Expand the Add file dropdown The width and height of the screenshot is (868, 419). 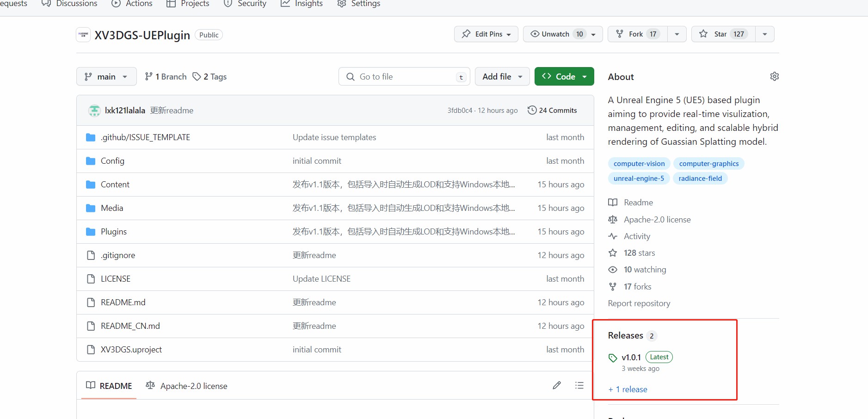pyautogui.click(x=502, y=76)
